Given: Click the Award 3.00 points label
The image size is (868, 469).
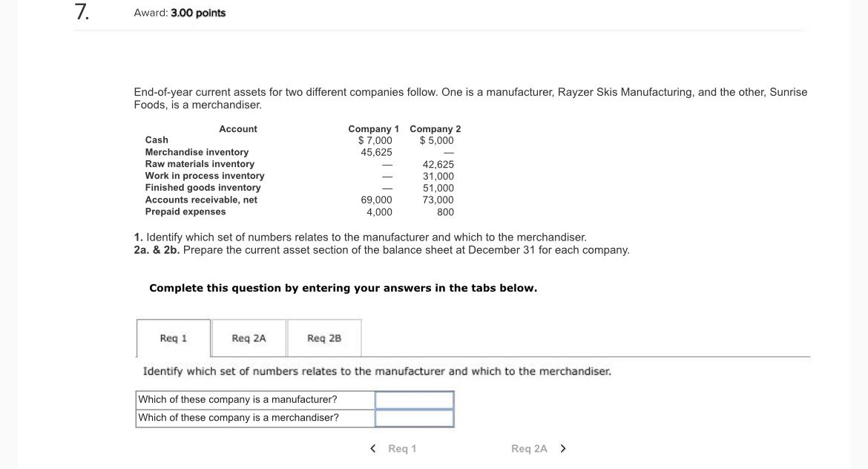Looking at the screenshot, I should pyautogui.click(x=180, y=13).
